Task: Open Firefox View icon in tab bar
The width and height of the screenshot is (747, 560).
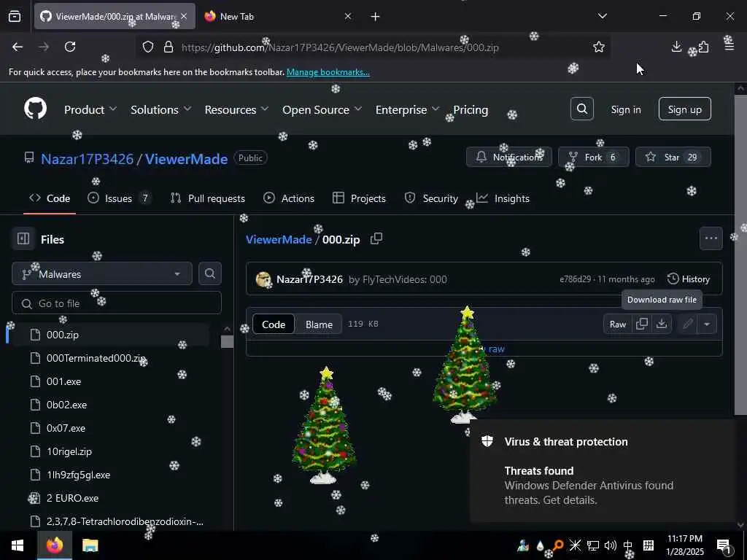Action: tap(15, 16)
